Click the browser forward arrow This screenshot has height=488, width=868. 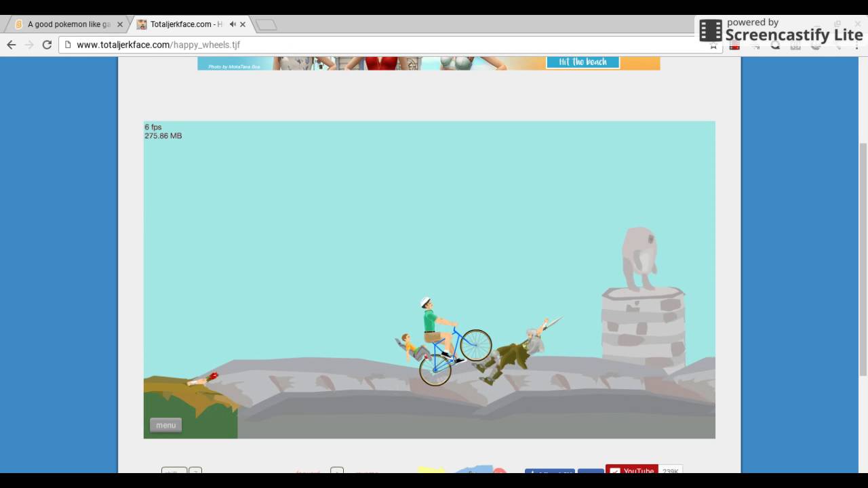click(x=29, y=45)
